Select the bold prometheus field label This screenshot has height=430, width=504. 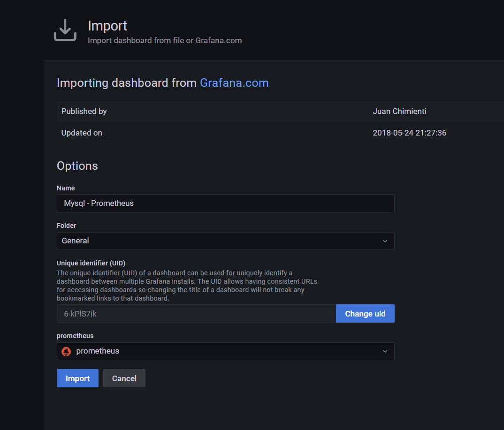point(75,336)
